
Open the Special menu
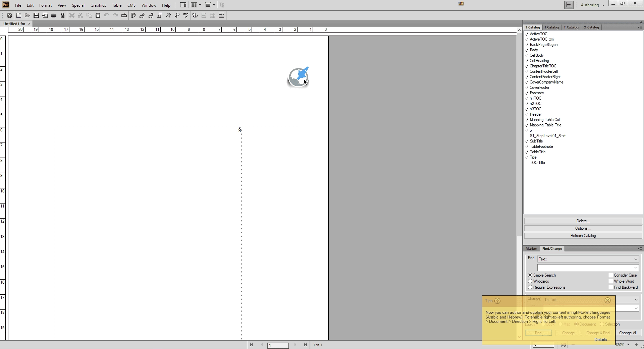pos(78,5)
